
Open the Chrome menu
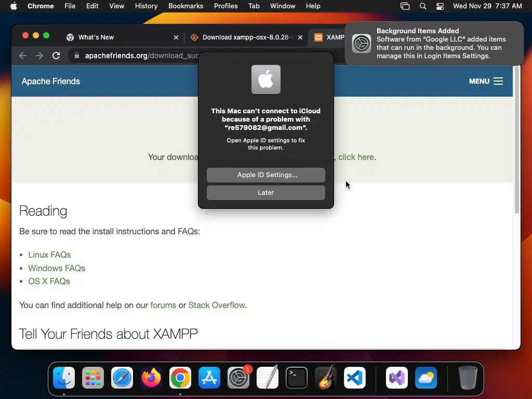[x=41, y=6]
